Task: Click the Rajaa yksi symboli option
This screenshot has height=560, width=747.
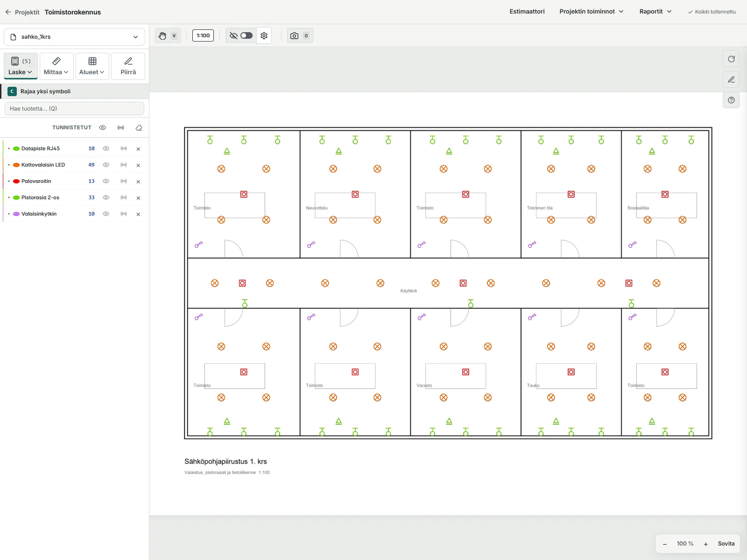Action: click(75, 91)
